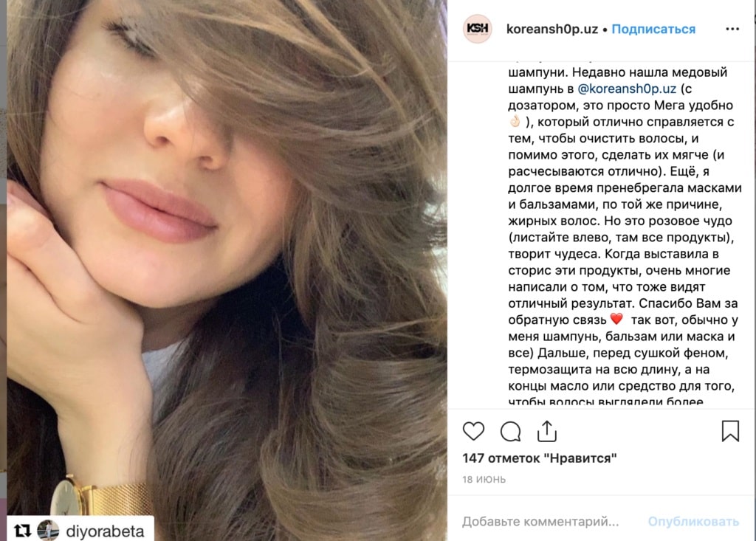Submit comment with Опубликовать button
Image resolution: width=756 pixels, height=541 pixels.
point(693,521)
